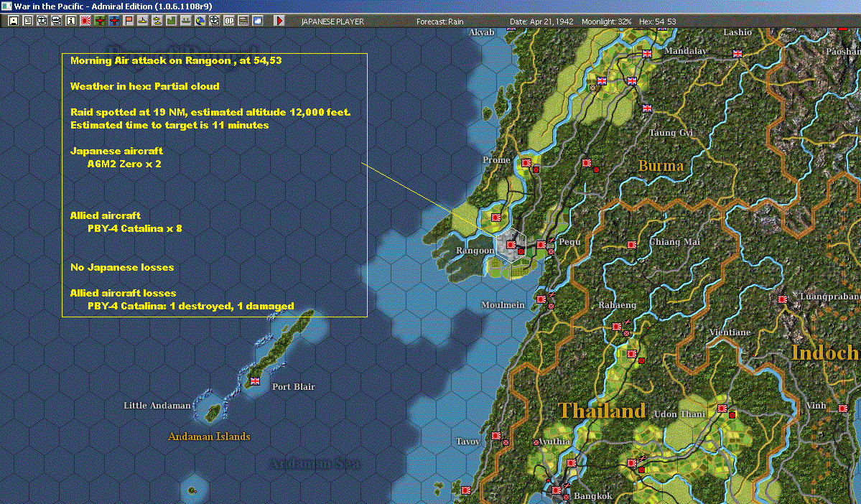This screenshot has width=861, height=504.
Task: Open the document list report icon
Action: pyautogui.click(x=28, y=21)
